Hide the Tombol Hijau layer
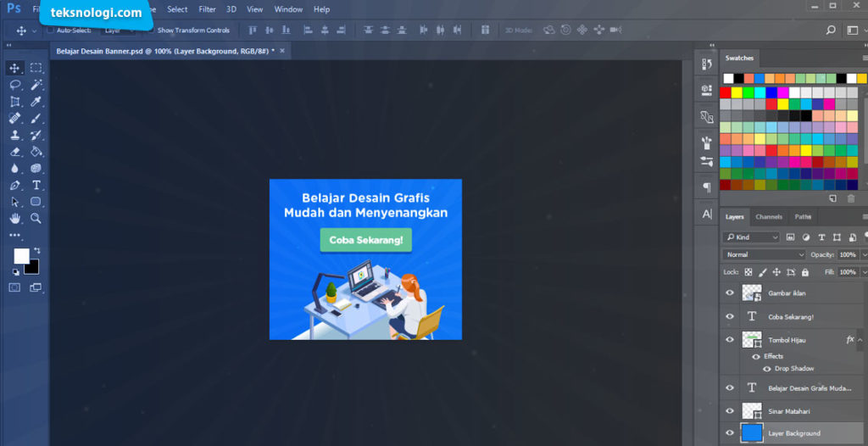This screenshot has height=446, width=868. [x=730, y=340]
